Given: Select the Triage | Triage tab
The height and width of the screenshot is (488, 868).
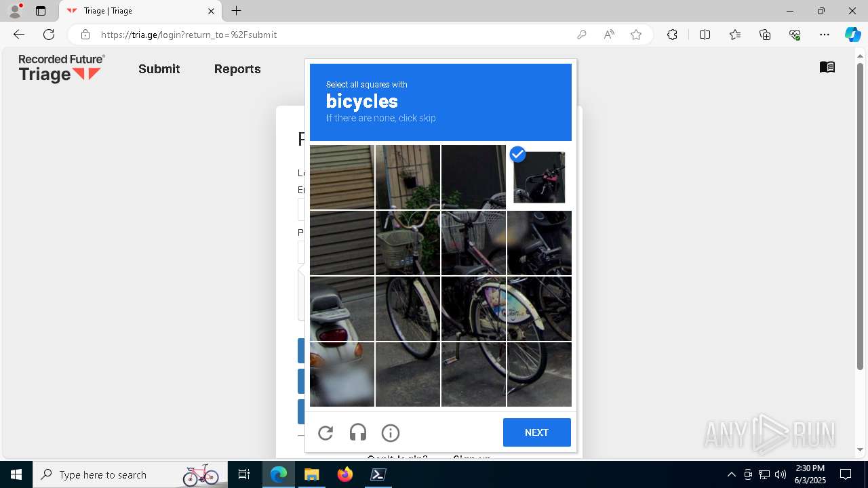Looking at the screenshot, I should point(140,11).
